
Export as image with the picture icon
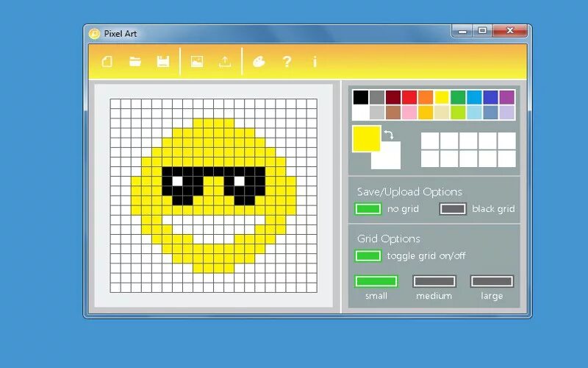pyautogui.click(x=197, y=62)
